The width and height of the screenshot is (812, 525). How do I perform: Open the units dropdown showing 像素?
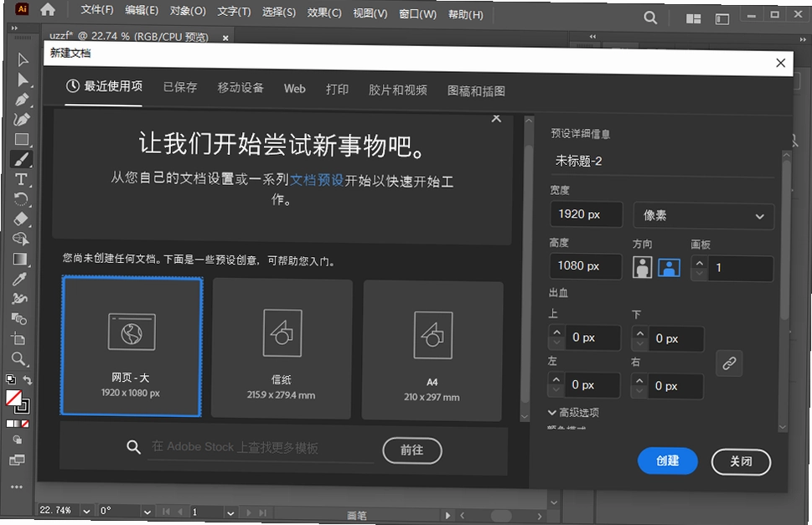click(x=704, y=216)
